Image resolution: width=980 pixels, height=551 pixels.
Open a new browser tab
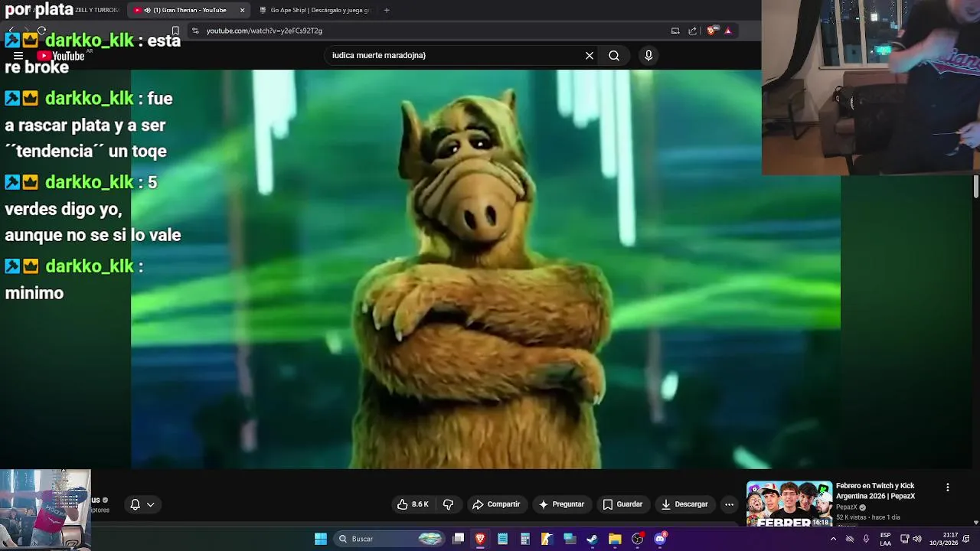(x=387, y=10)
